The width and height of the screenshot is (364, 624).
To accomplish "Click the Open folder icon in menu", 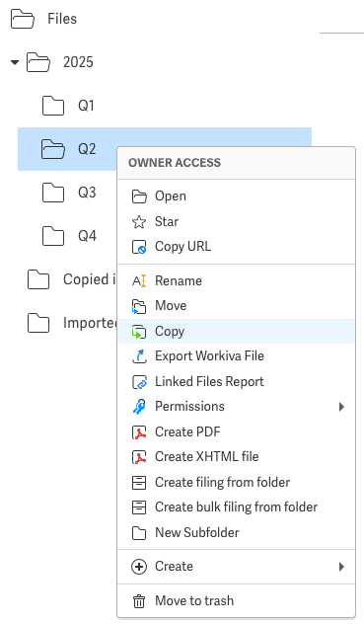I will pos(139,196).
